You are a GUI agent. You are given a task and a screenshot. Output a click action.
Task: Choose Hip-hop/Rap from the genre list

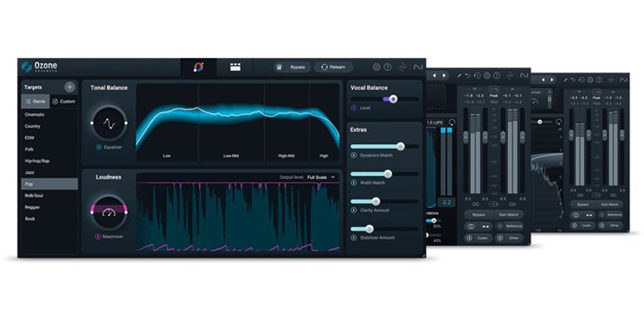click(36, 161)
